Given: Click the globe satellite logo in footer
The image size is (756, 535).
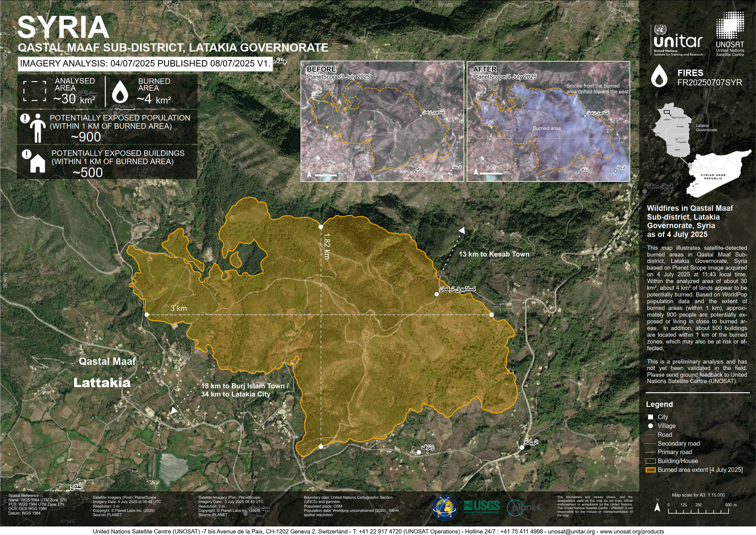Looking at the screenshot, I should (444, 507).
